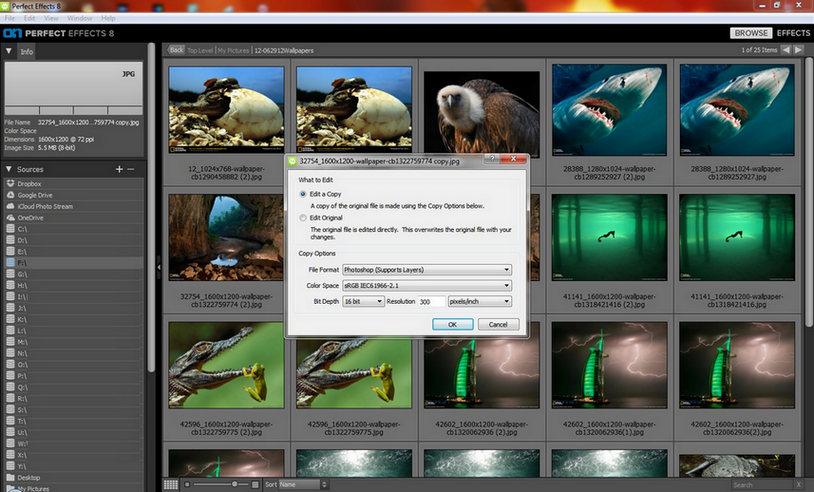The image size is (814, 492).
Task: Select the Edit Original radio button
Action: [303, 217]
